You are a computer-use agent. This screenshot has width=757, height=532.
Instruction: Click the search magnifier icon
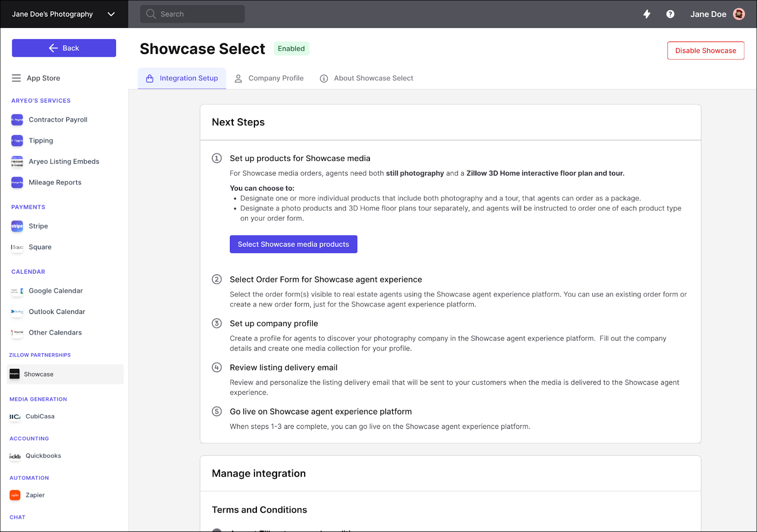(151, 14)
